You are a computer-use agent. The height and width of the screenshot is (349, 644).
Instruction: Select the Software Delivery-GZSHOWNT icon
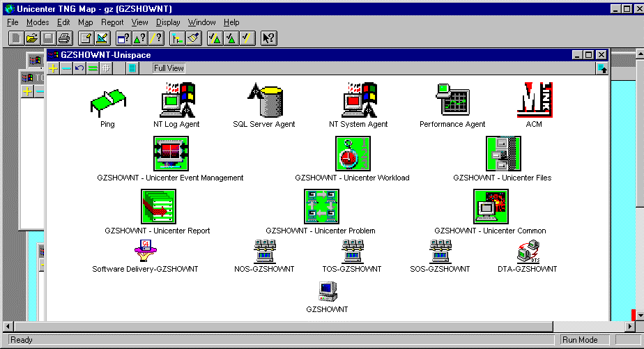(146, 251)
